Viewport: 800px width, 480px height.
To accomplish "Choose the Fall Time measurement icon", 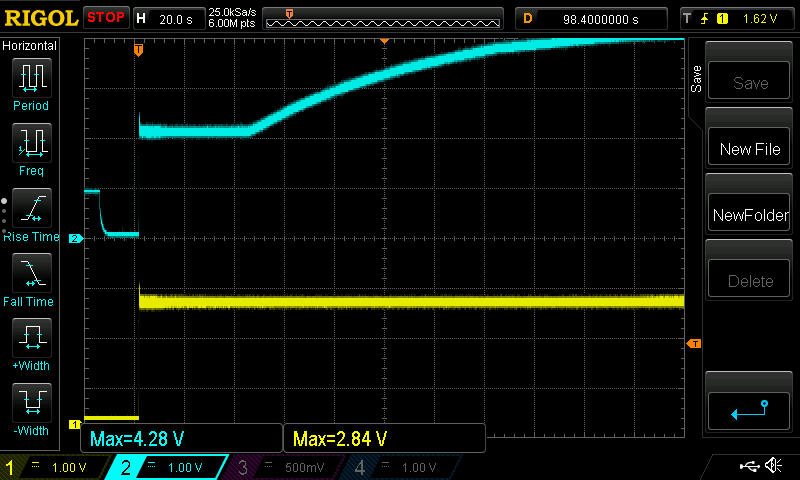I will tap(31, 272).
